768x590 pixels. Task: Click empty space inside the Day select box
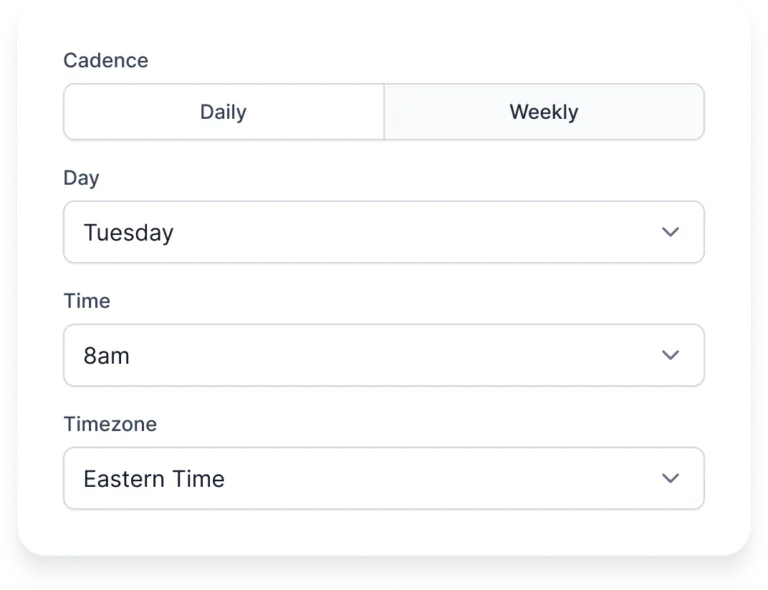[x=416, y=232]
